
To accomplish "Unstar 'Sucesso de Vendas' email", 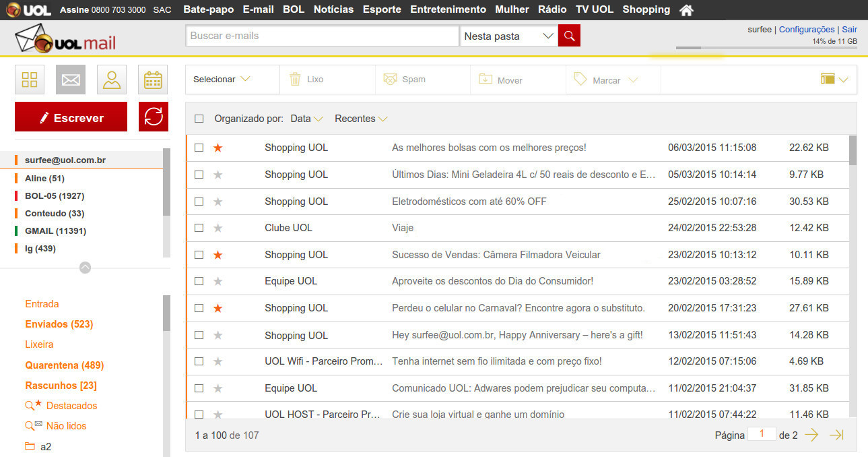I will [x=218, y=255].
